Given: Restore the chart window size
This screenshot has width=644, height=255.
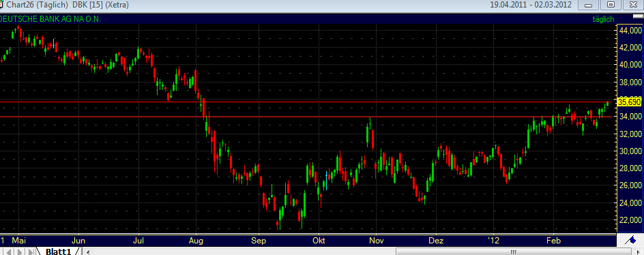Looking at the screenshot, I should click(x=611, y=5).
